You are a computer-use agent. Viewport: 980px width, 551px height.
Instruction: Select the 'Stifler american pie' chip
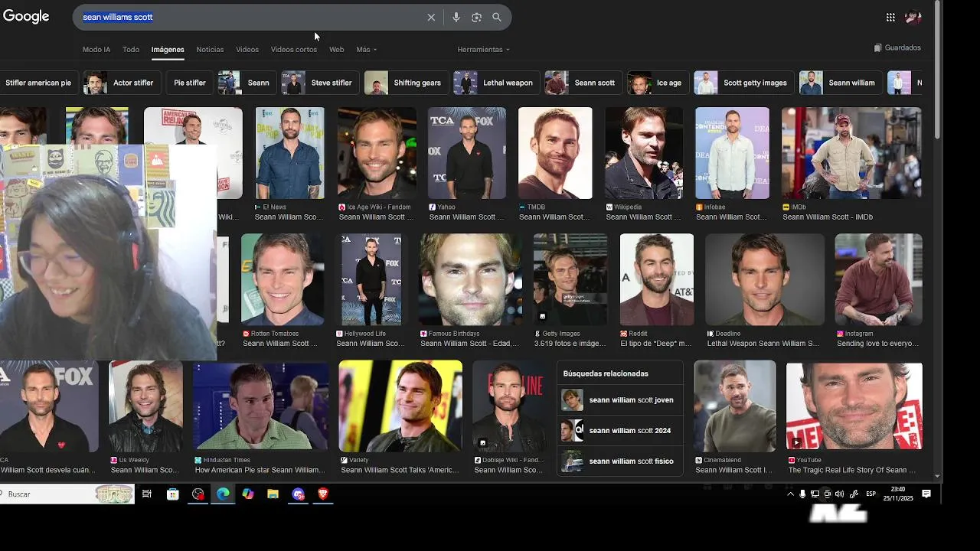tap(38, 83)
